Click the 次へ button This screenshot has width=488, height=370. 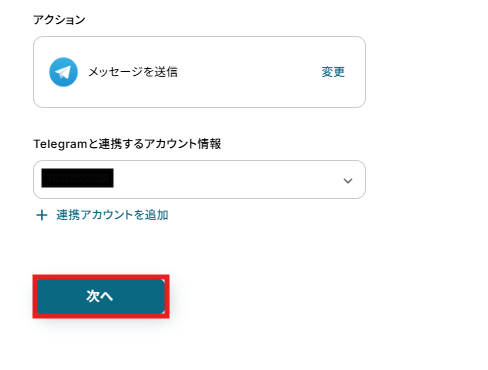pos(101,296)
